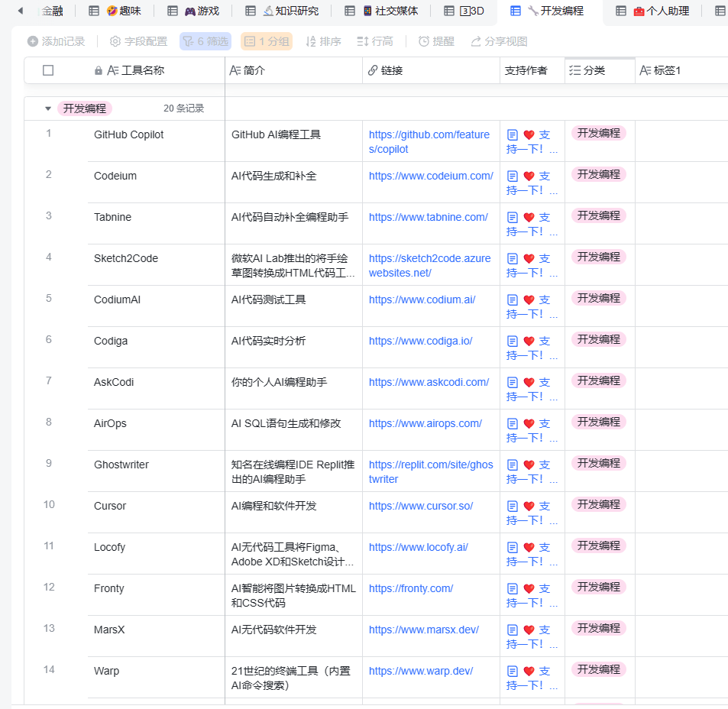This screenshot has width=728, height=709.
Task: Open the codiga.io link
Action: [420, 342]
